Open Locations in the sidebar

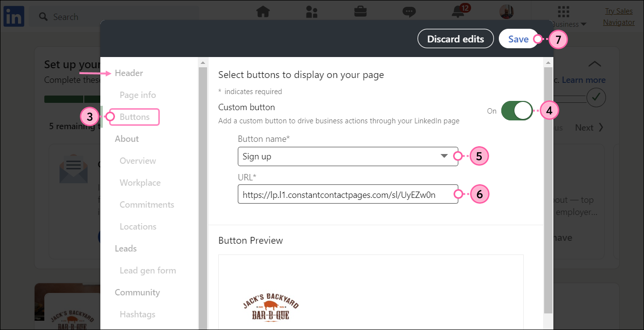[x=138, y=227]
